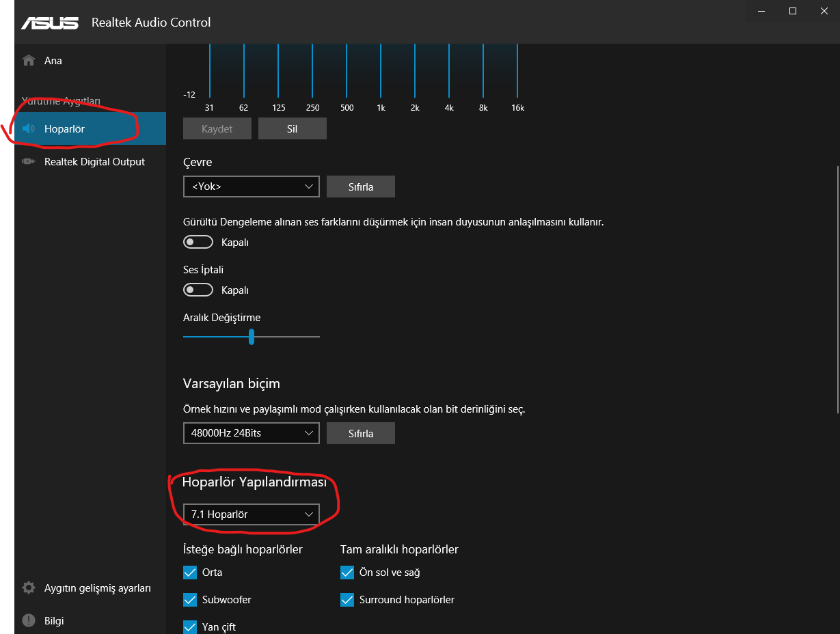840x634 pixels.
Task: Click the 1k equalizer band slider
Action: click(381, 70)
